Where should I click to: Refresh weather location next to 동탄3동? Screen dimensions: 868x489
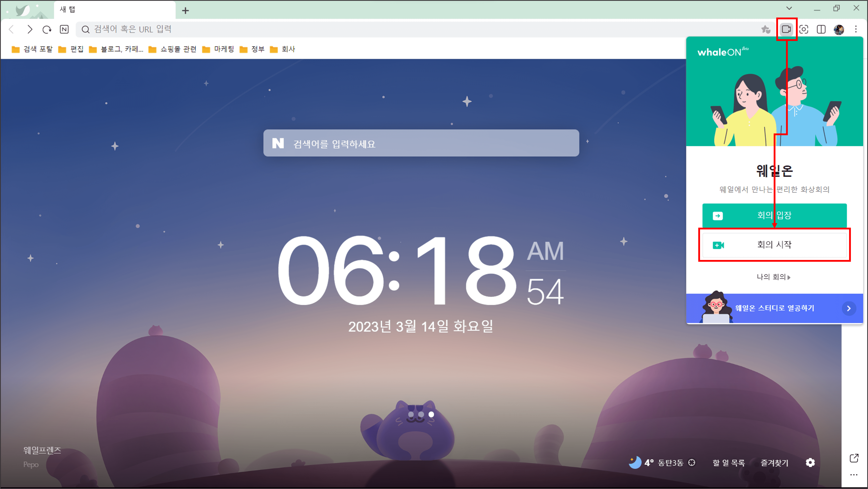pyautogui.click(x=692, y=462)
